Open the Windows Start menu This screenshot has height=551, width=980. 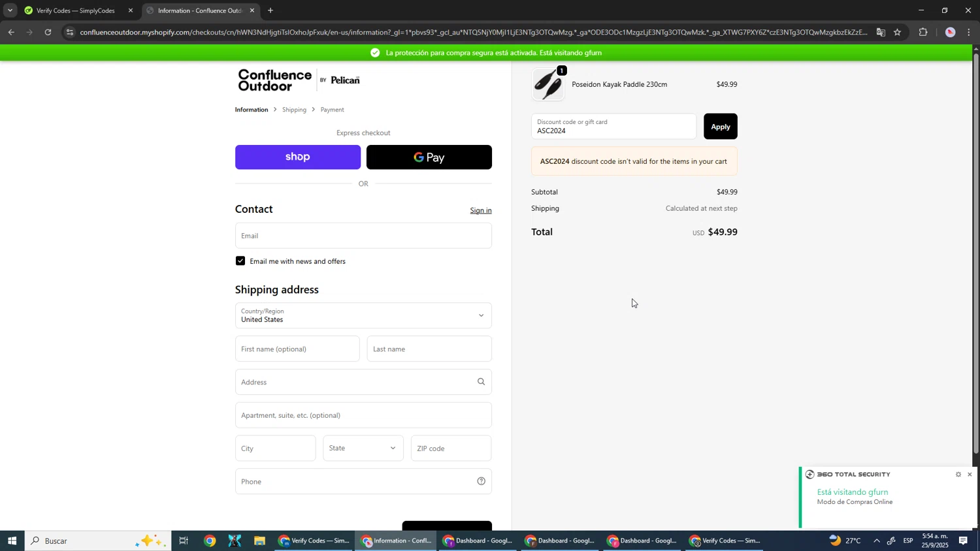(12, 541)
